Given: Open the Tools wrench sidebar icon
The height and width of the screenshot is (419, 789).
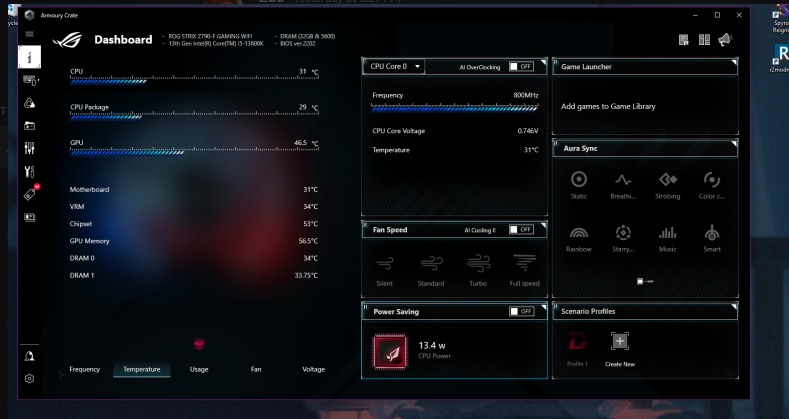Looking at the screenshot, I should coord(29,171).
